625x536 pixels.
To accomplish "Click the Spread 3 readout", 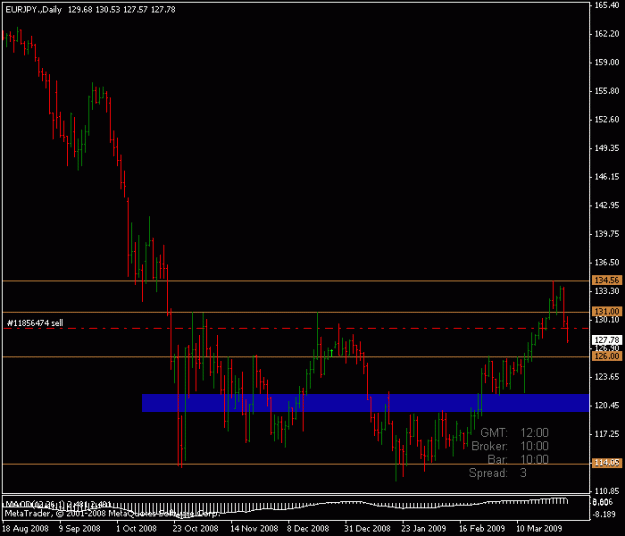I will point(497,473).
